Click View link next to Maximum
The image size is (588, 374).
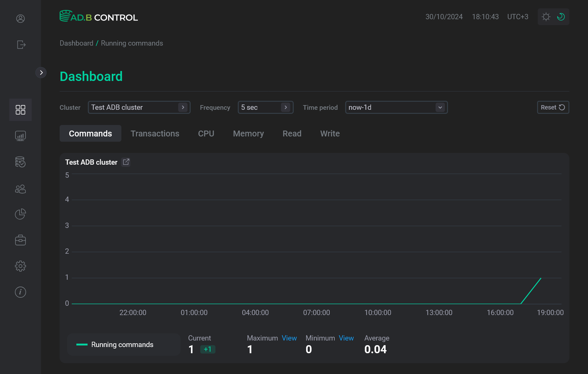(289, 338)
